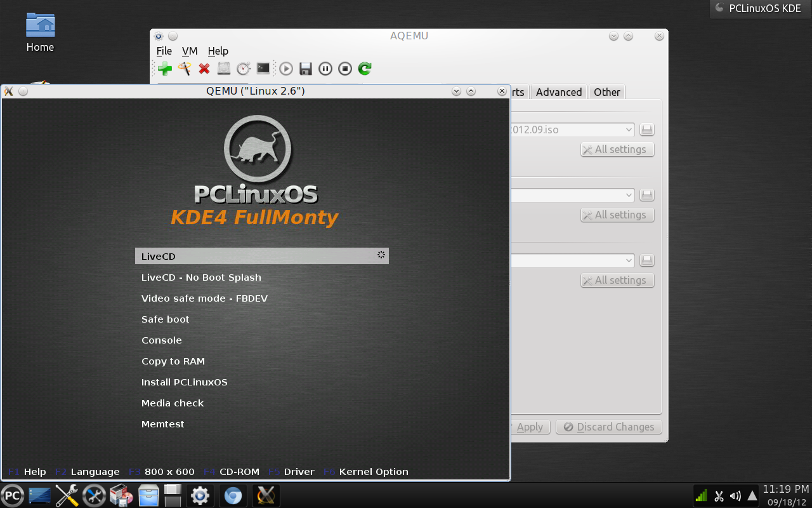Click the stopwatch icon in AQEMU toolbar

pos(244,69)
